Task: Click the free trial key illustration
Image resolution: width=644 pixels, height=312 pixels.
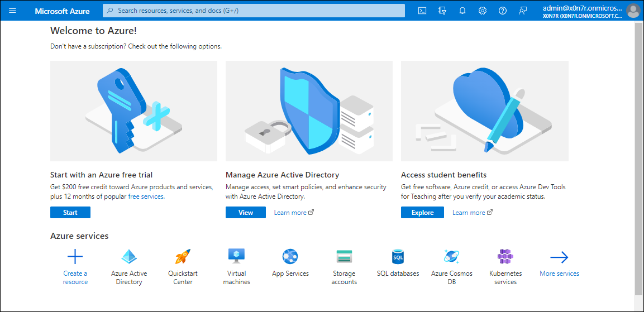Action: (x=134, y=111)
